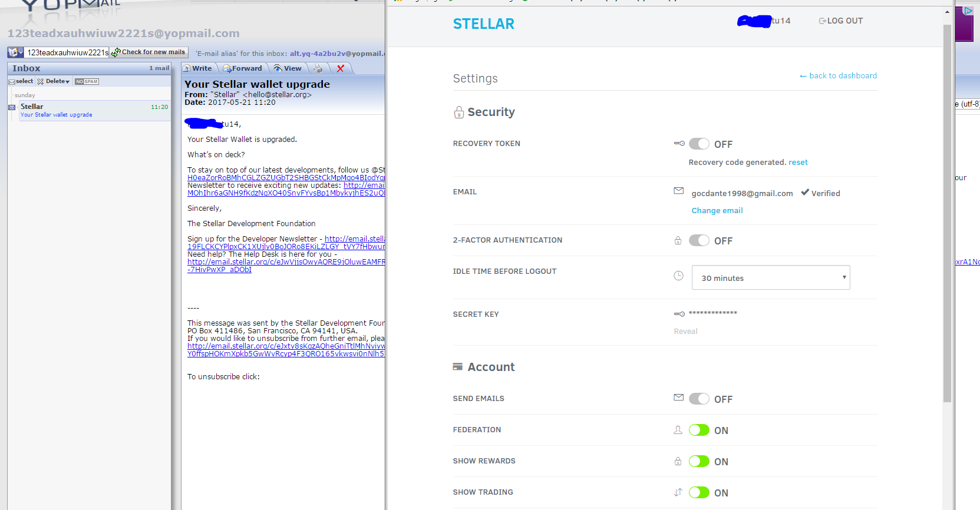Viewport: 980px width, 510px height.
Task: Click the Account card icon
Action: (457, 366)
